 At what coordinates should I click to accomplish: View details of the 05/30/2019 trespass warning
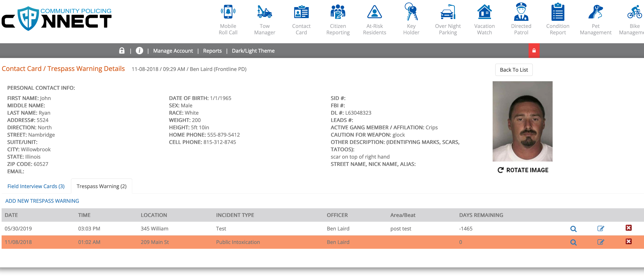pyautogui.click(x=573, y=229)
